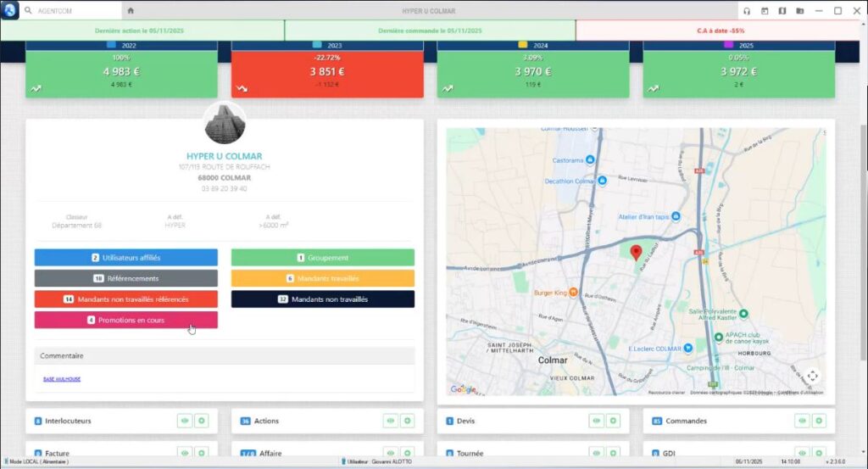Click the home icon in the top bar
868x469 pixels.
tap(131, 11)
